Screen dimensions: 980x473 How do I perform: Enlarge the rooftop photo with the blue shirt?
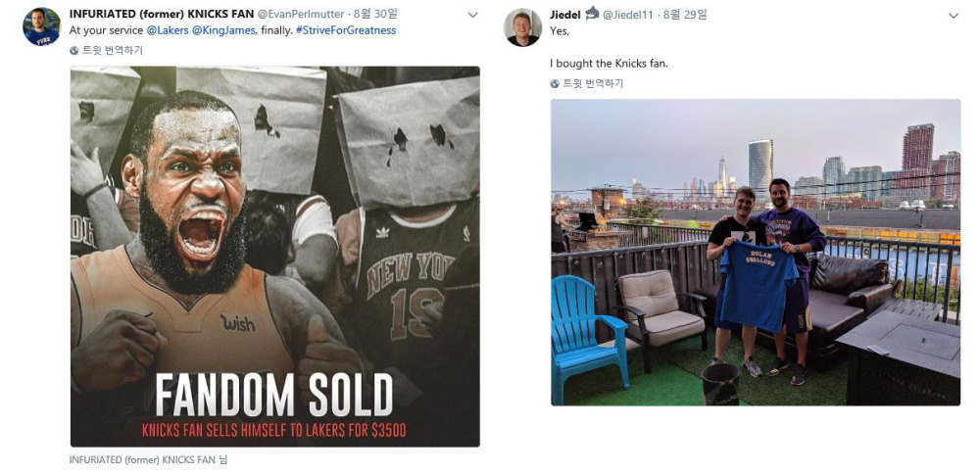click(756, 253)
